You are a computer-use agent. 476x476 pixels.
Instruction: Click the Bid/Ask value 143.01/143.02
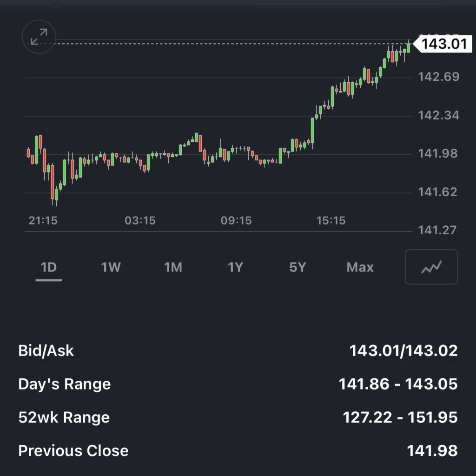[403, 350]
